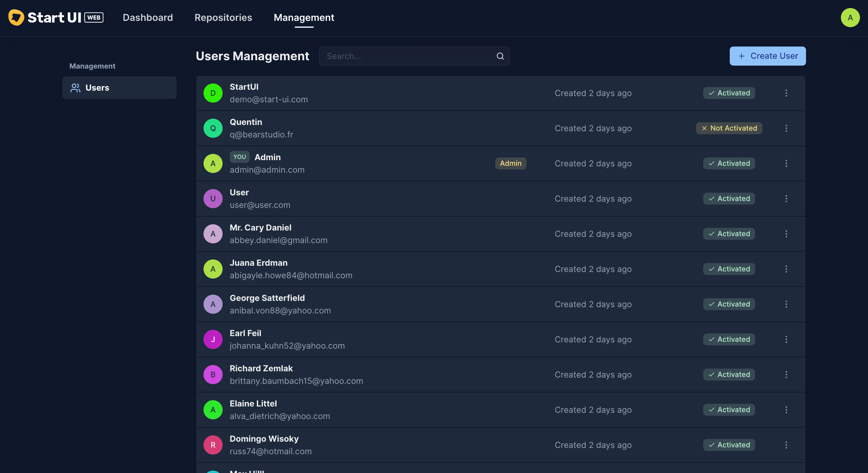Open actions menu for StartUI row

tap(786, 93)
